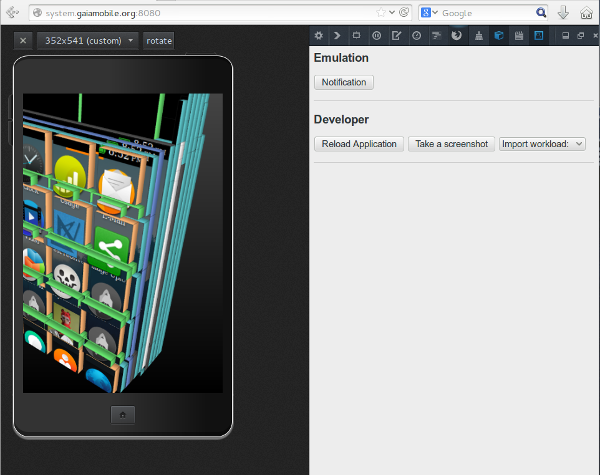
Task: Open the Import workload dropdown
Action: (542, 144)
